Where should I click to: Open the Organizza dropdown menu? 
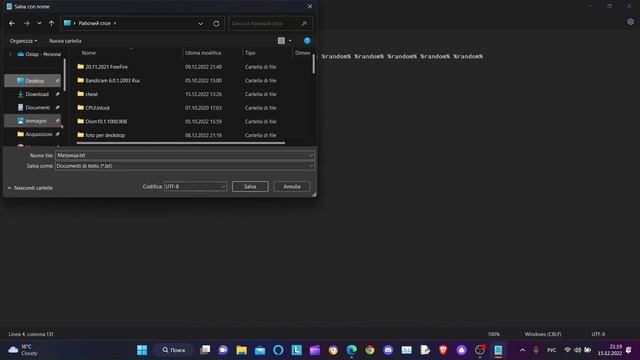(x=23, y=41)
